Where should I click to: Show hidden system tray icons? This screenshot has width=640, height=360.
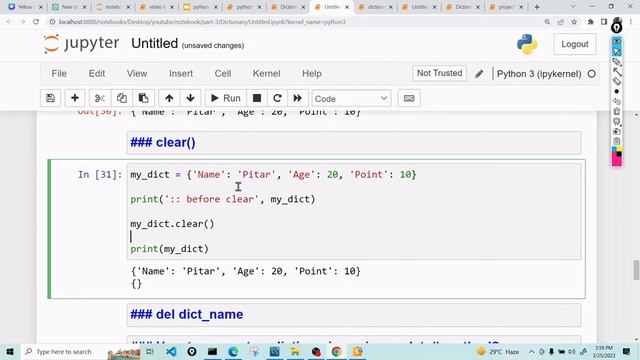tap(531, 351)
